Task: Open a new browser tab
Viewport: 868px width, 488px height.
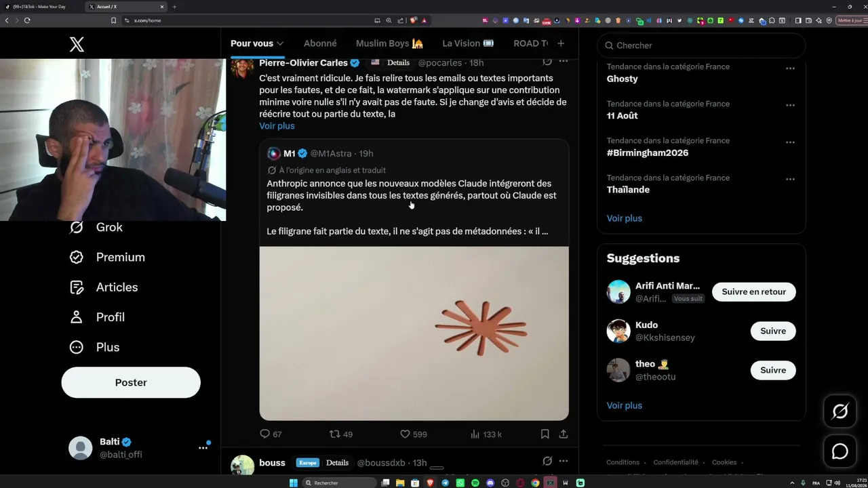Action: [174, 7]
